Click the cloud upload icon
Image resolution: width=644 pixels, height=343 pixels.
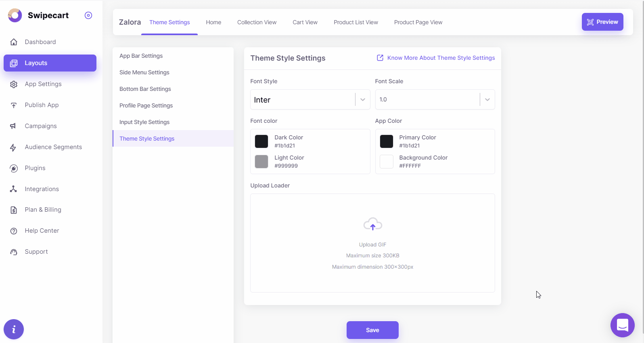[373, 224]
